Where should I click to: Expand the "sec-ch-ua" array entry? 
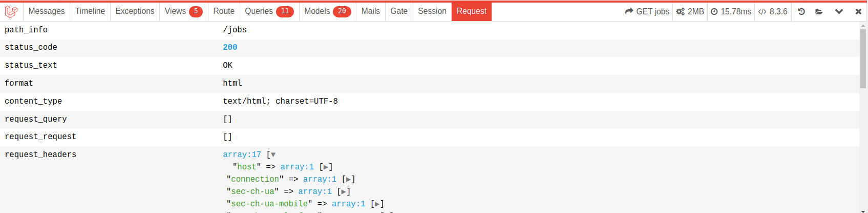[344, 191]
